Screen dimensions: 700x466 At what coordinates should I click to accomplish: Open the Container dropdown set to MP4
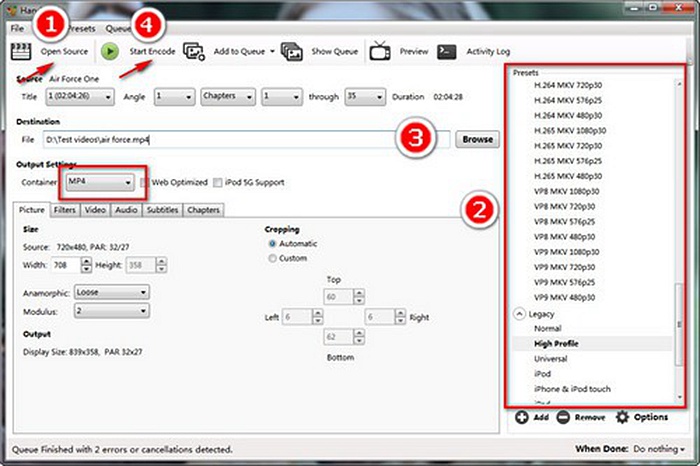pyautogui.click(x=100, y=182)
